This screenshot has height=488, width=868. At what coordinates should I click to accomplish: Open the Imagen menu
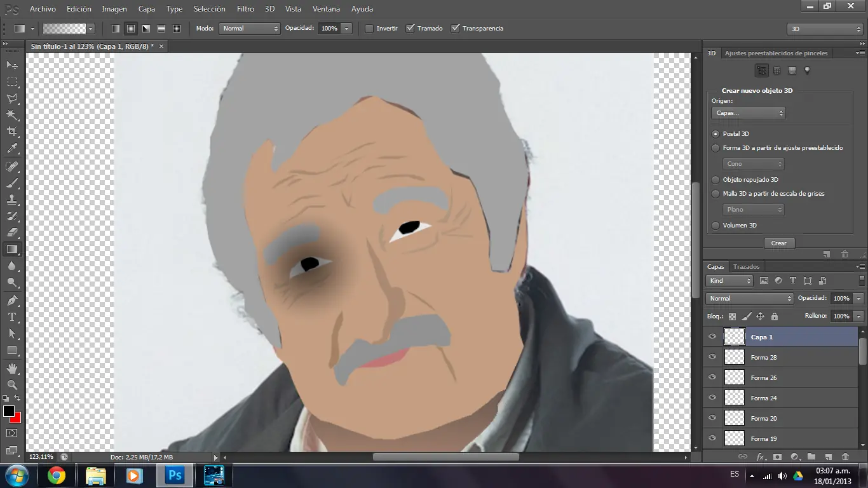114,9
